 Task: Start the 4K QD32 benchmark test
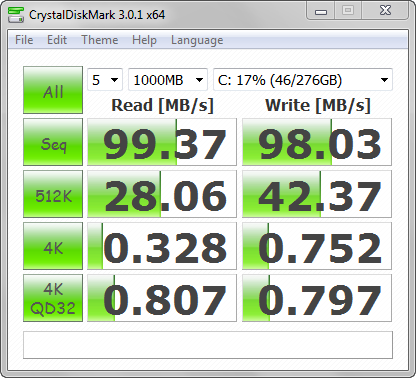[x=53, y=298]
